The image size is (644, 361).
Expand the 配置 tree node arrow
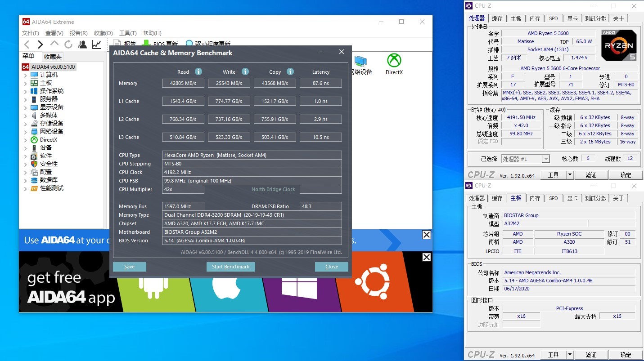(26, 172)
